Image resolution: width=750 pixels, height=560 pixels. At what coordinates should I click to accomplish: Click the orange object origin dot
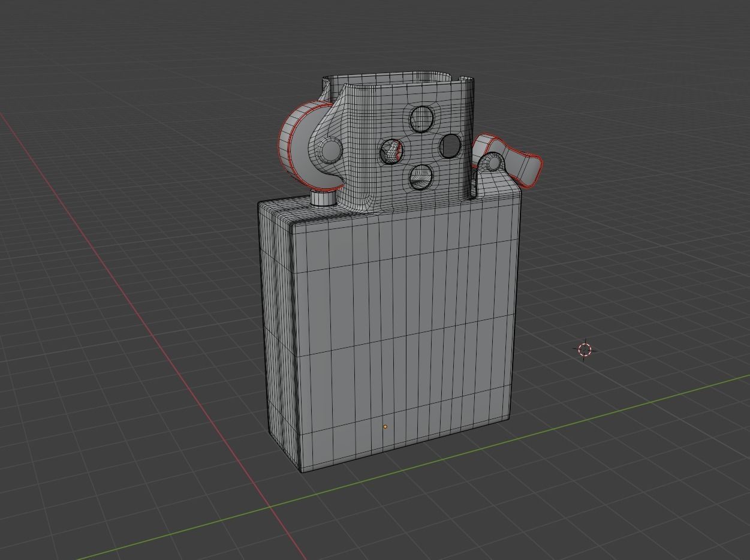(385, 427)
